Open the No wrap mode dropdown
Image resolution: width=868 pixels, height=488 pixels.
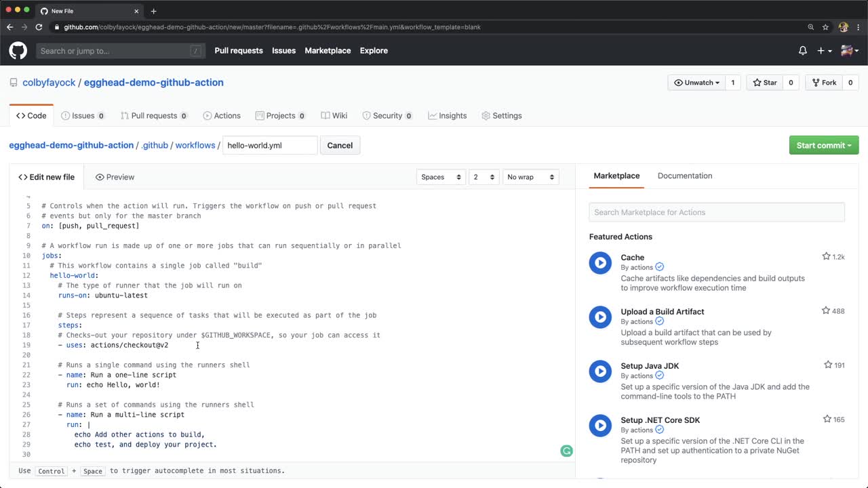pos(531,177)
